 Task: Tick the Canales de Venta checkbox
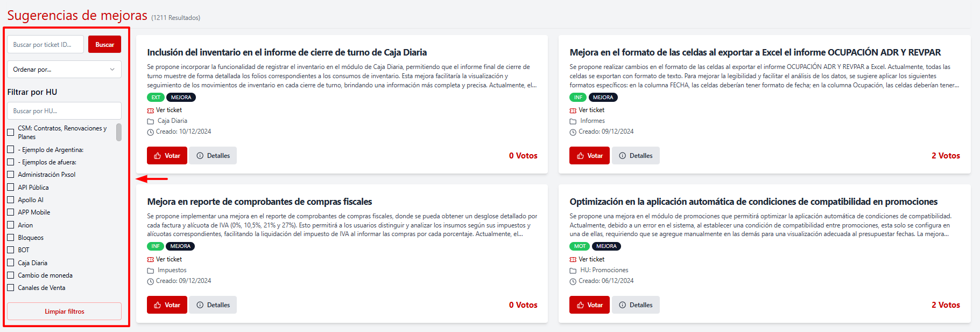coord(11,288)
